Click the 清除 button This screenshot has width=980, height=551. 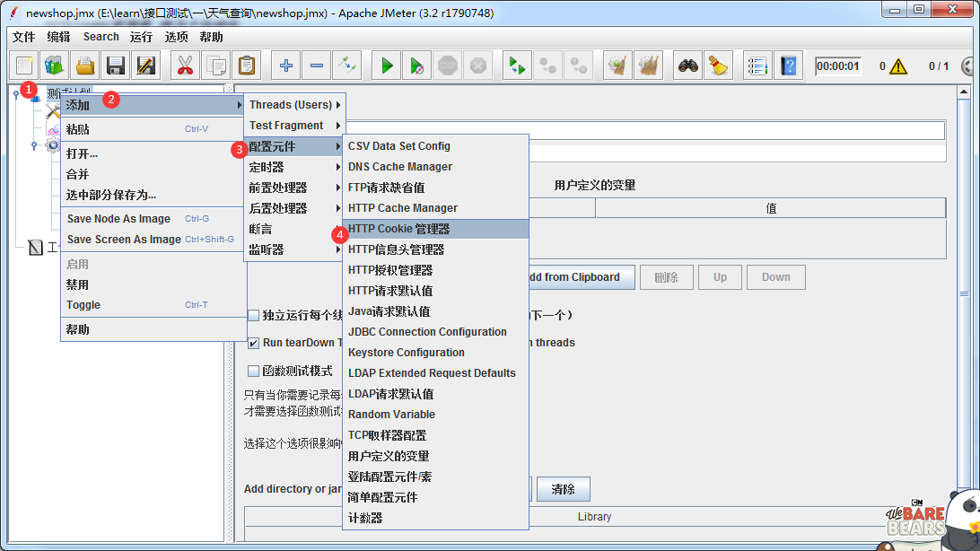563,489
